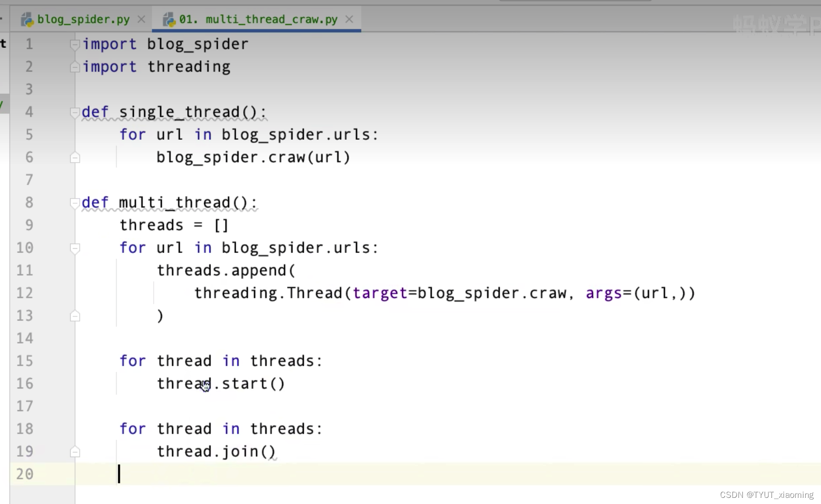Click 'threads.append(' on line 11

[x=226, y=270]
